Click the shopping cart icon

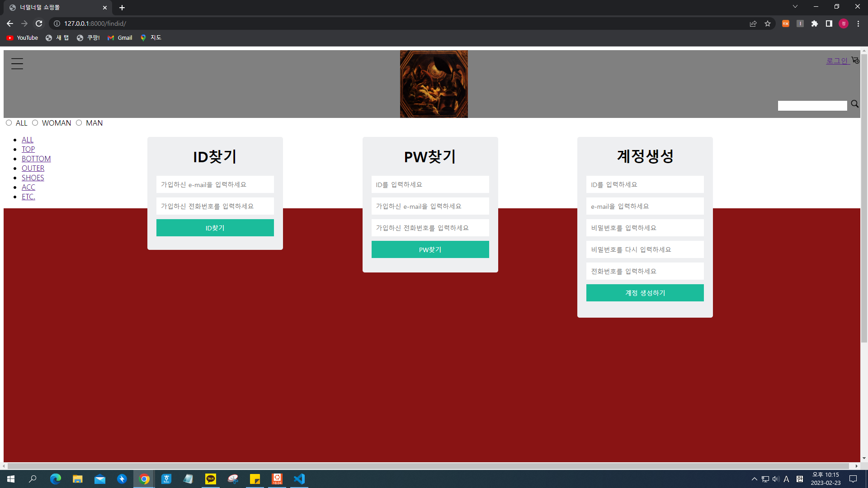coord(855,60)
